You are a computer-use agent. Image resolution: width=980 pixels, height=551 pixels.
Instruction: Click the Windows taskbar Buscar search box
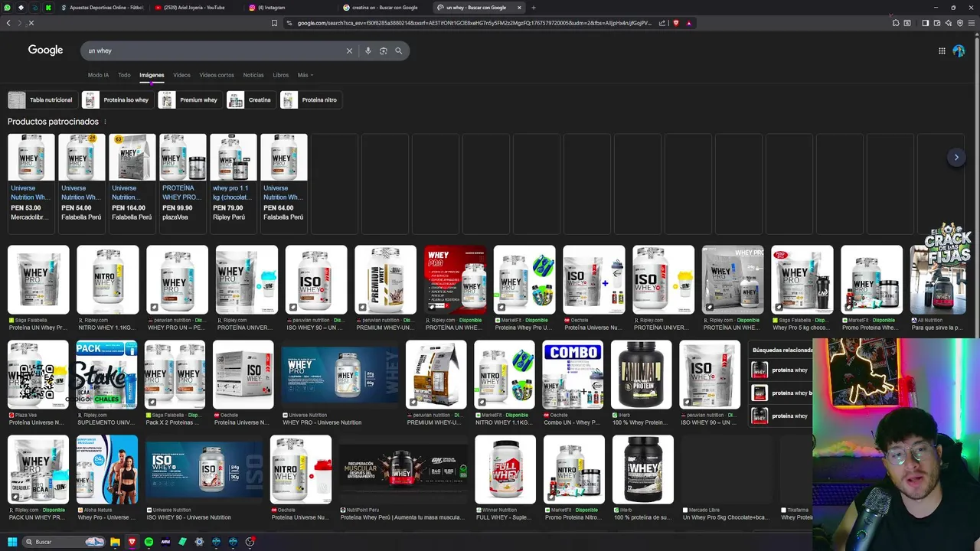(x=64, y=542)
